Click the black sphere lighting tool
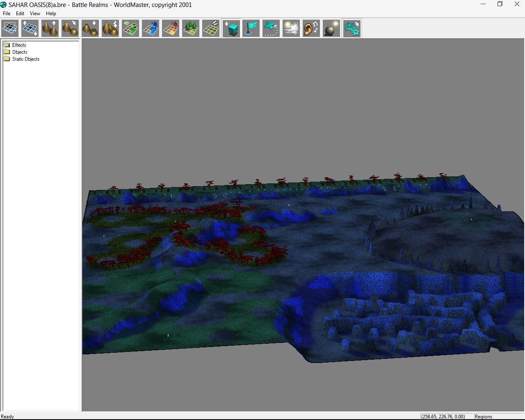Screen dimensions: 525x420 coord(331,29)
